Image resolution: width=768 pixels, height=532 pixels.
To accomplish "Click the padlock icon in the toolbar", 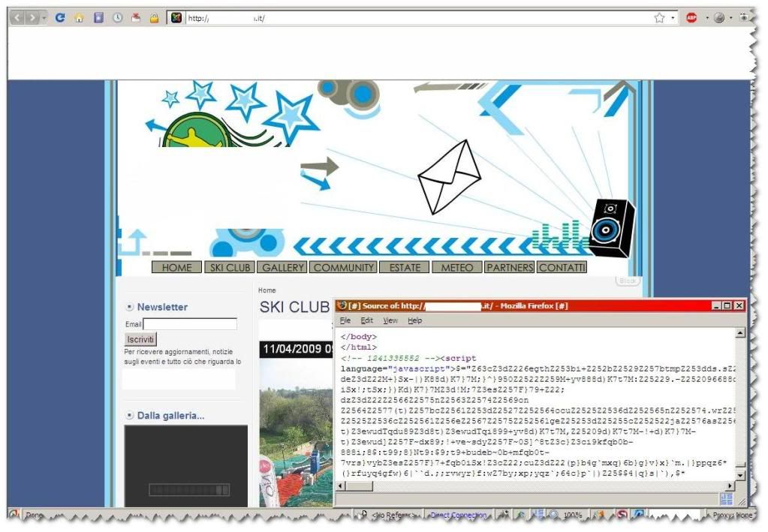I will click(154, 17).
